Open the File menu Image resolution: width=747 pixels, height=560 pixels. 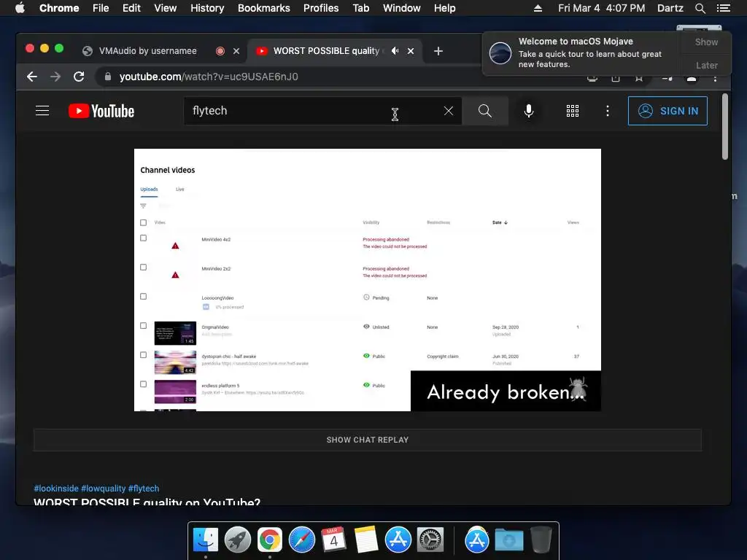pos(101,8)
